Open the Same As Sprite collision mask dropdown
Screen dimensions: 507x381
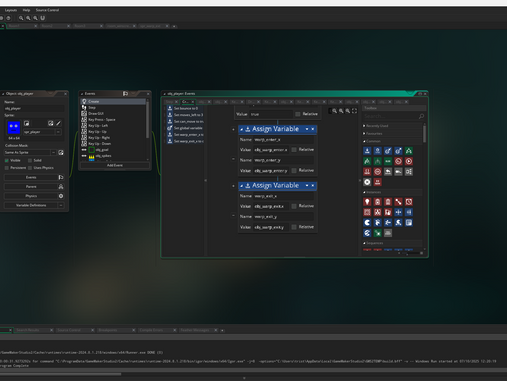[x=53, y=153]
